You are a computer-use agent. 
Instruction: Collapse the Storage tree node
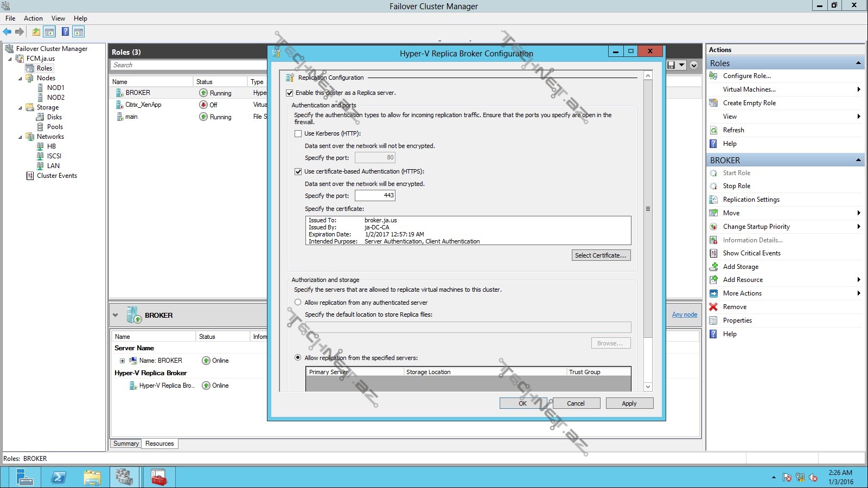(21, 108)
